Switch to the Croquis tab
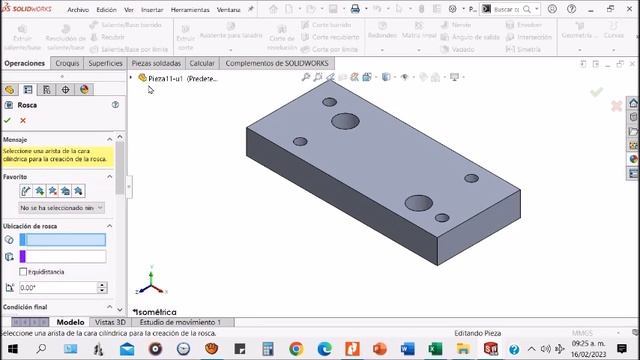This screenshot has width=640, height=360. tap(67, 63)
